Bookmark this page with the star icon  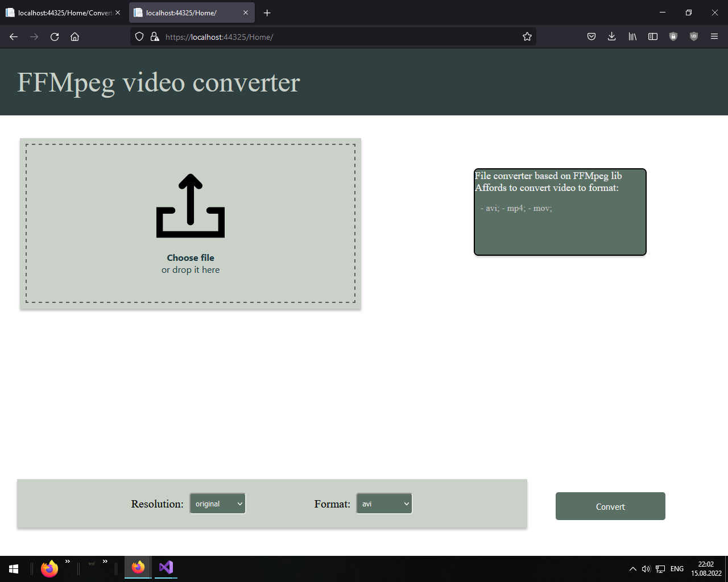click(527, 36)
